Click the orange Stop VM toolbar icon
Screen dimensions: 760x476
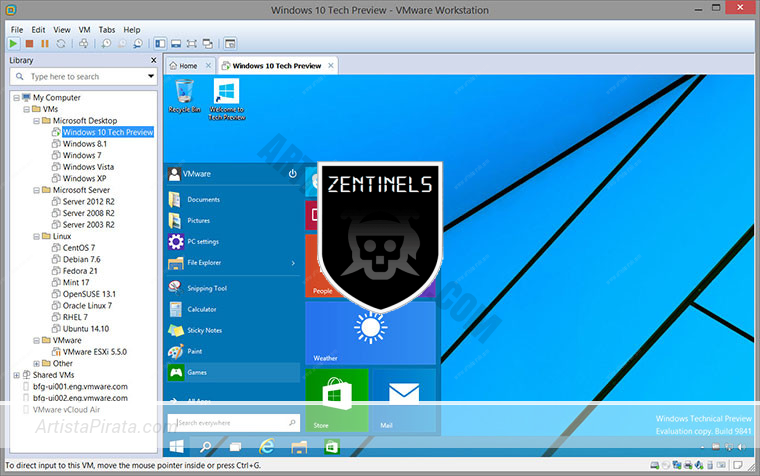point(29,44)
